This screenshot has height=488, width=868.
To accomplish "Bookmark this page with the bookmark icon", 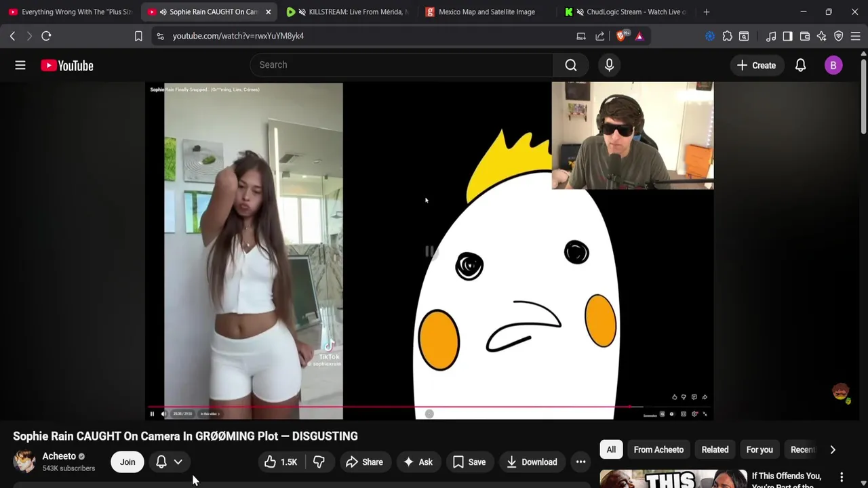I will pyautogui.click(x=138, y=36).
